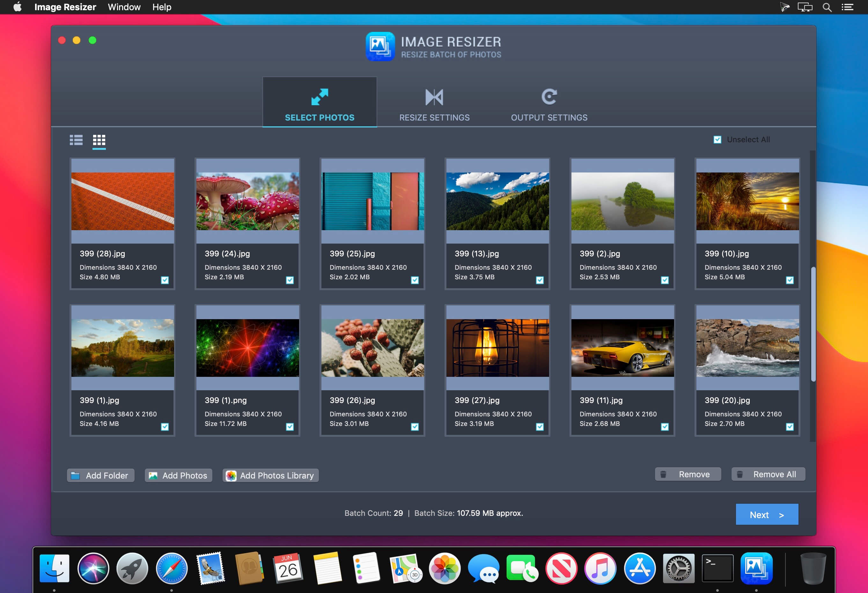The width and height of the screenshot is (868, 593).
Task: Uncheck photo 399 (20).jpg
Action: point(790,427)
